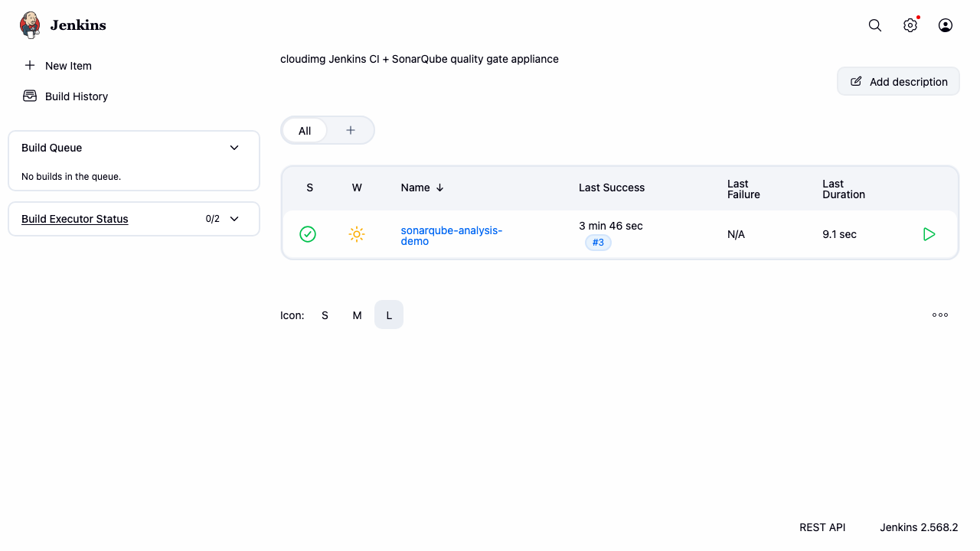Image resolution: width=980 pixels, height=551 pixels.
Task: Open New Item link
Action: 68,66
